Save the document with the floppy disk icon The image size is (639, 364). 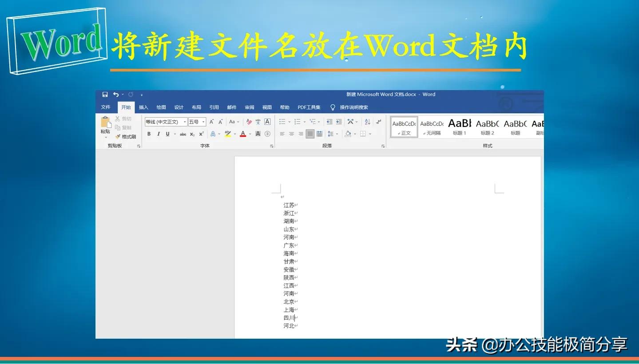[x=105, y=95]
